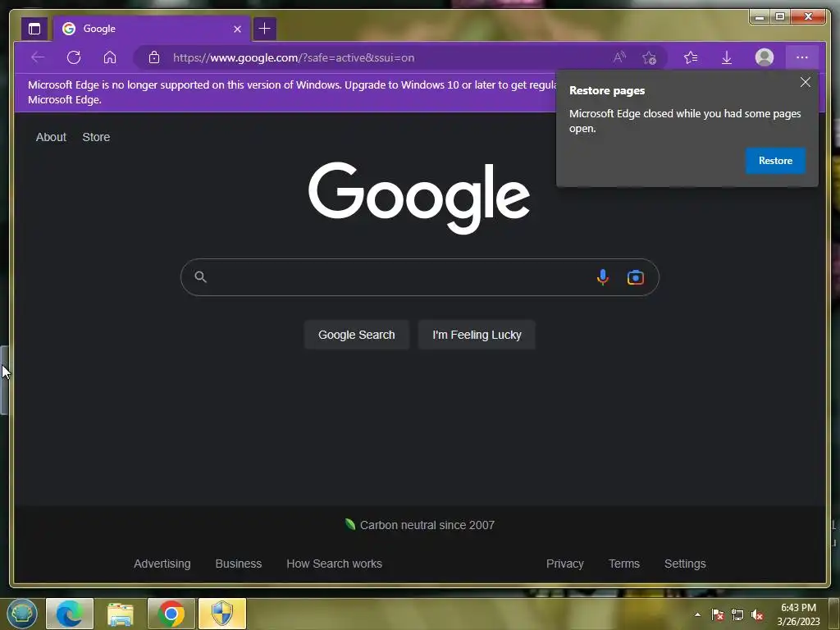Add this page to favorites
Screen dimensions: 840x630
tap(650, 57)
